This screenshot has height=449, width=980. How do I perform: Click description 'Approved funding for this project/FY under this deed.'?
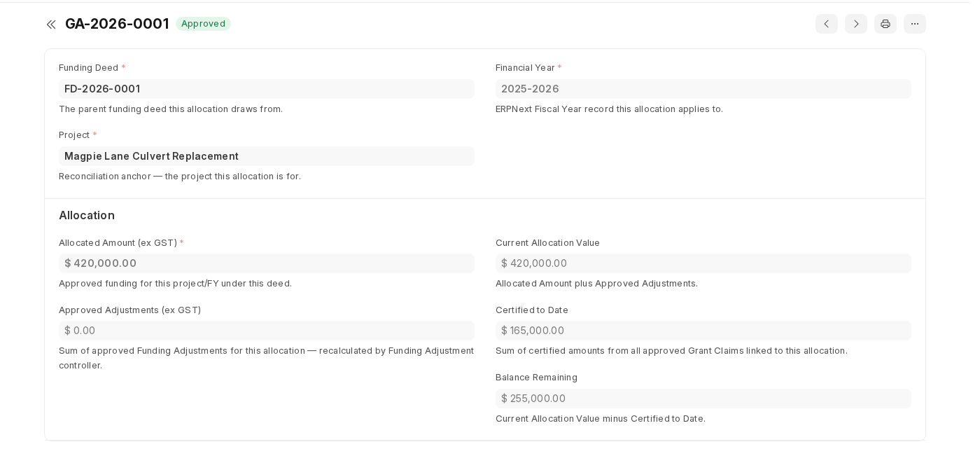tap(175, 284)
